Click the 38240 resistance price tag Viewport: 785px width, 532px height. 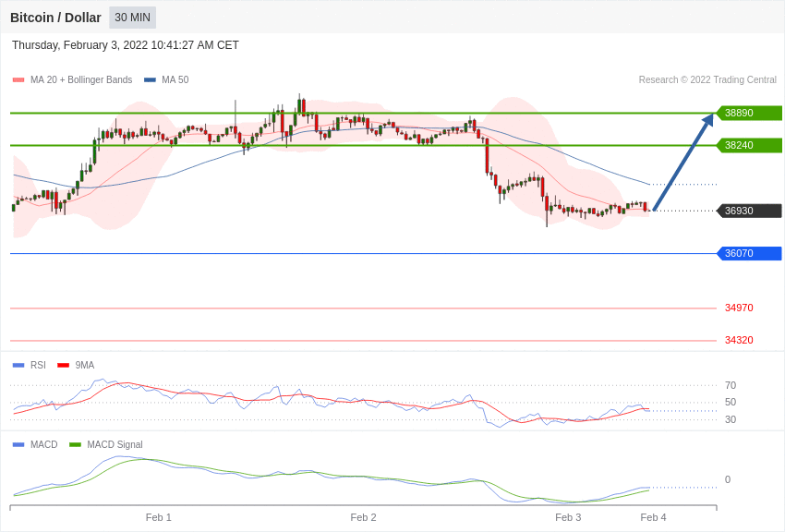[x=749, y=146]
